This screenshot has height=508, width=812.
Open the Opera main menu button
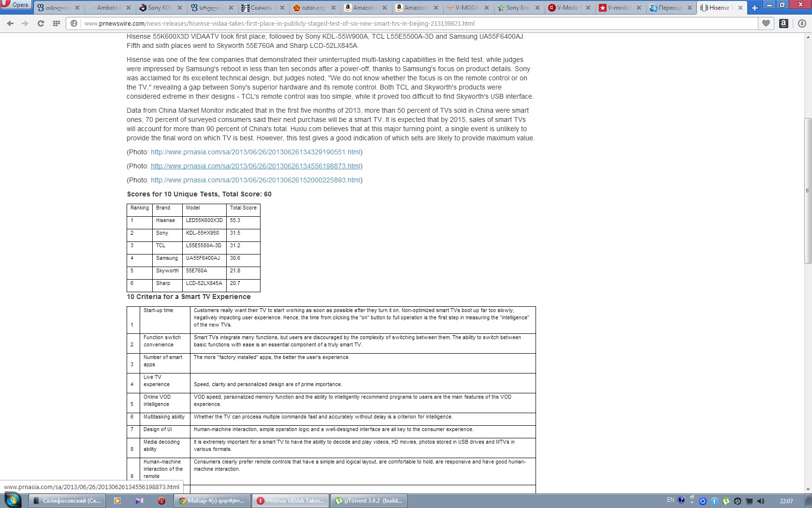point(15,5)
